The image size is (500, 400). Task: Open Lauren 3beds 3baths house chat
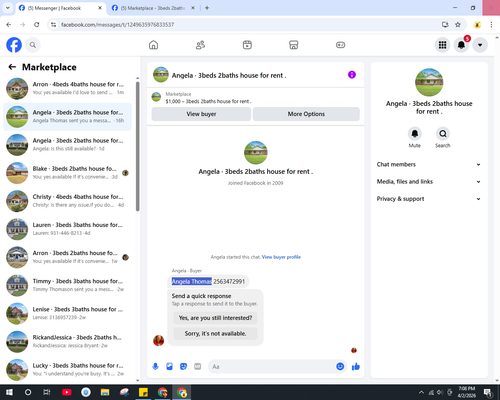(67, 229)
